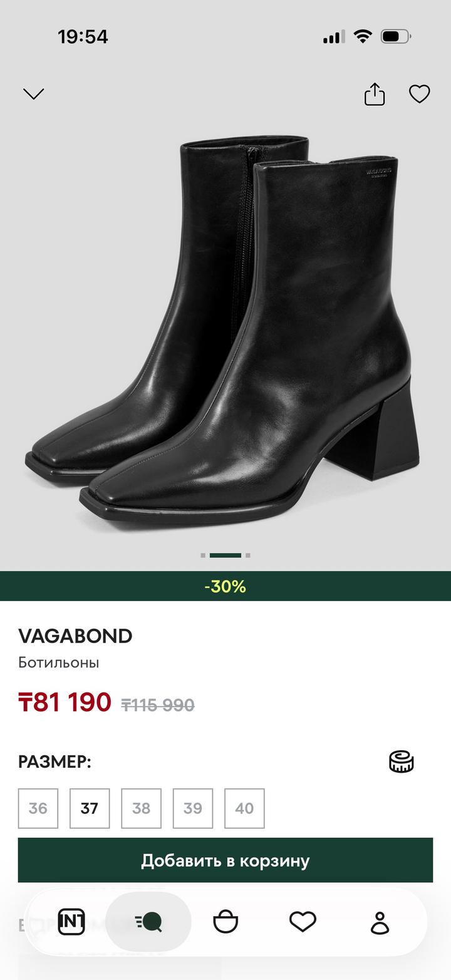Screen dimensions: 451x980
Task: Open the wishlist heart tab in bottom bar
Action: [x=303, y=921]
